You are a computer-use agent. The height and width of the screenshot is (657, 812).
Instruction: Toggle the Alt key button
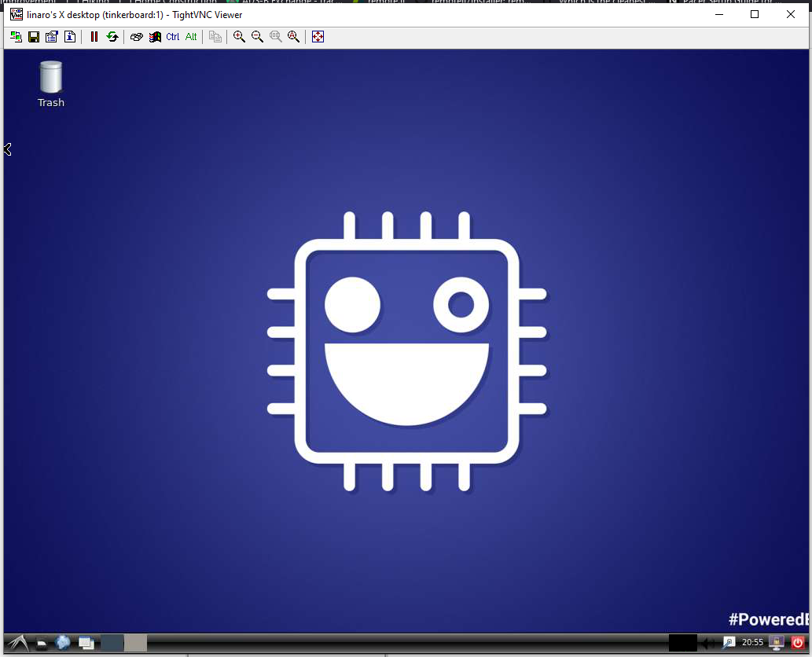click(191, 37)
